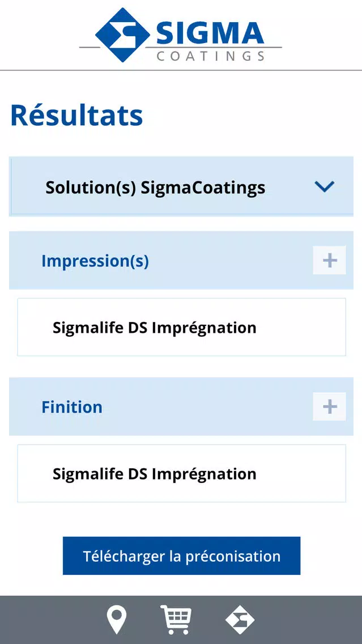Collapse Solution(s) SigmaCoatings with the chevron arrow

(x=325, y=187)
